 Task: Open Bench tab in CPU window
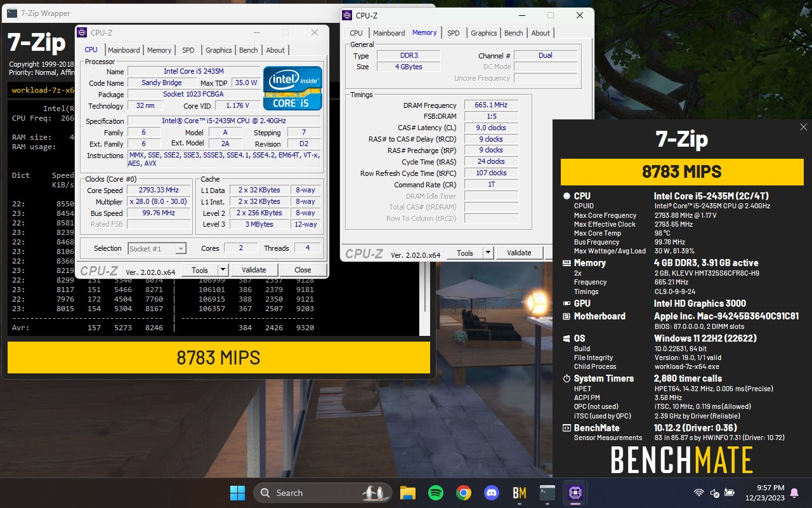[x=249, y=50]
